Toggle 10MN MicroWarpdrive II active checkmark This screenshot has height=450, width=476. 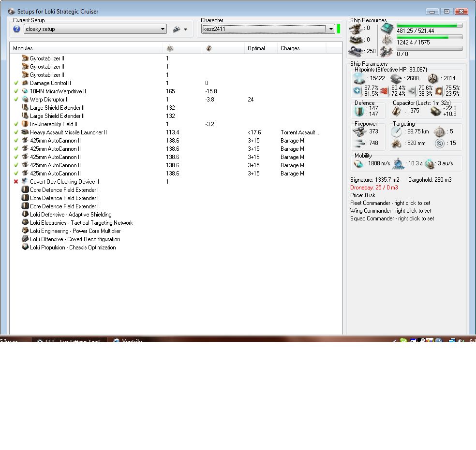coord(16,91)
